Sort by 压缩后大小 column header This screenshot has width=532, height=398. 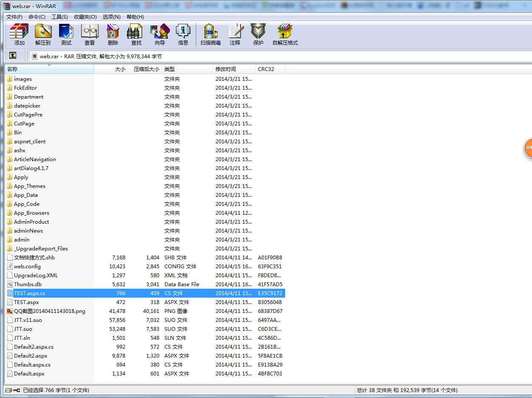pos(145,69)
